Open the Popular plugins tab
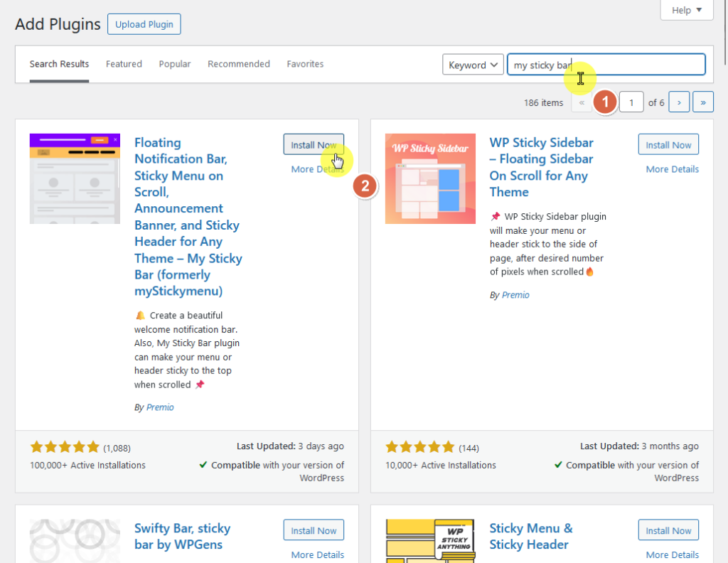The image size is (728, 563). click(x=175, y=64)
